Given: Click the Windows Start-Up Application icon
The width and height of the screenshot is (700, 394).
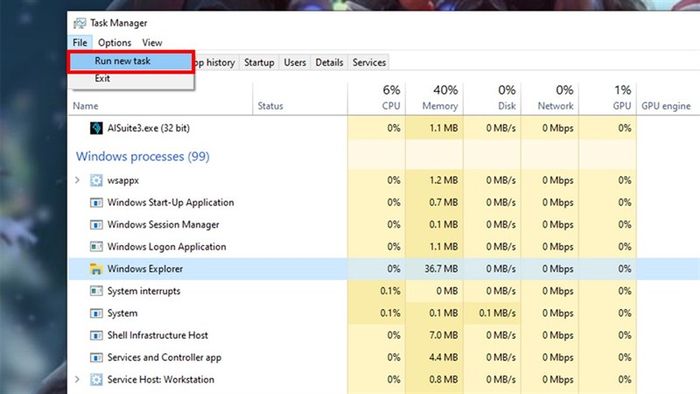Looking at the screenshot, I should (x=96, y=203).
